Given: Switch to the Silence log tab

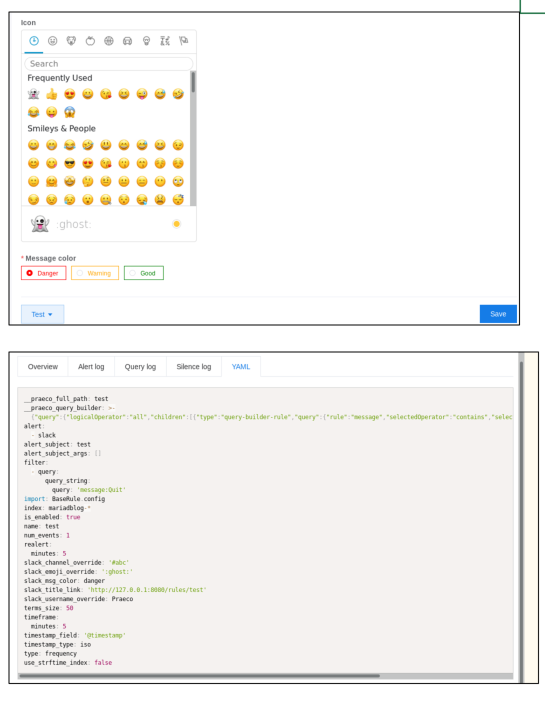Looking at the screenshot, I should point(194,367).
